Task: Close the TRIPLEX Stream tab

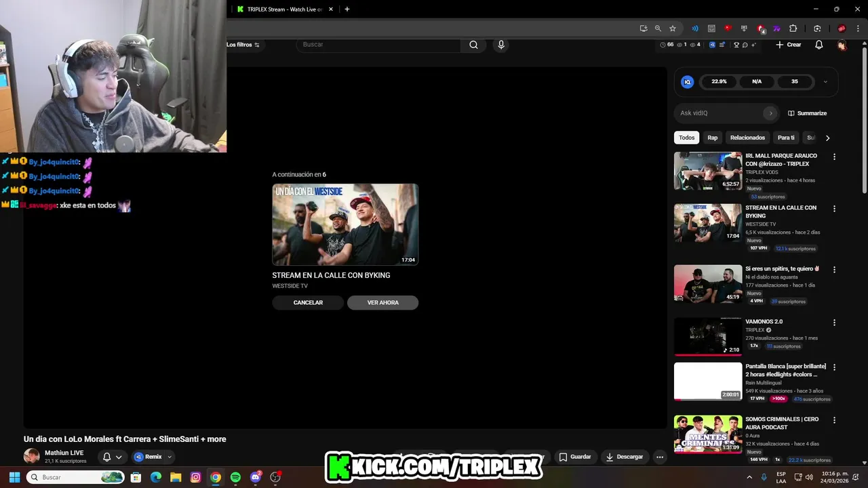Action: (331, 9)
